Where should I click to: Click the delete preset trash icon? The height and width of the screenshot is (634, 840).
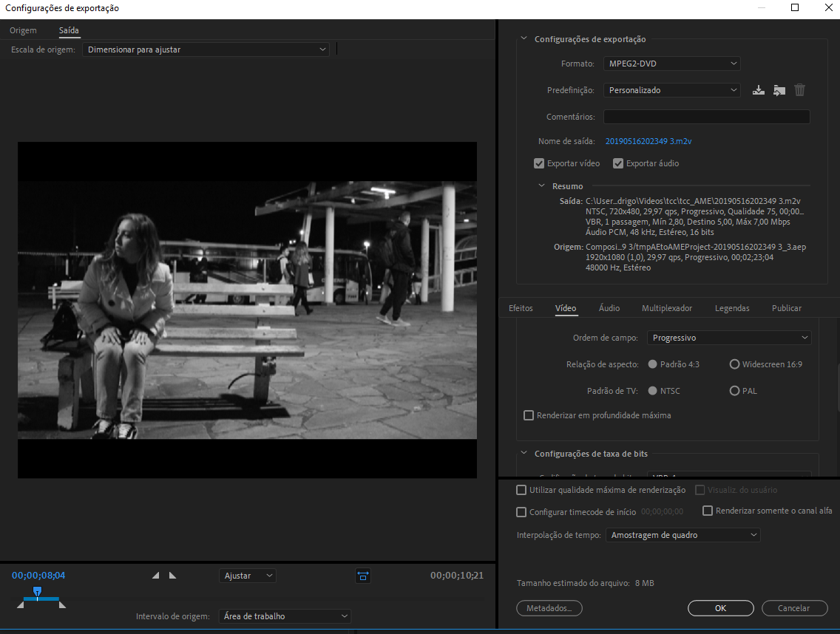tap(799, 90)
